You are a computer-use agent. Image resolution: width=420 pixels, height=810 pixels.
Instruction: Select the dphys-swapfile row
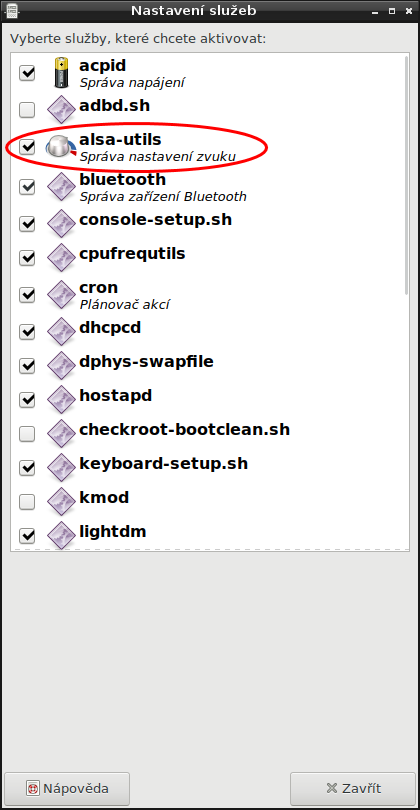(x=207, y=365)
